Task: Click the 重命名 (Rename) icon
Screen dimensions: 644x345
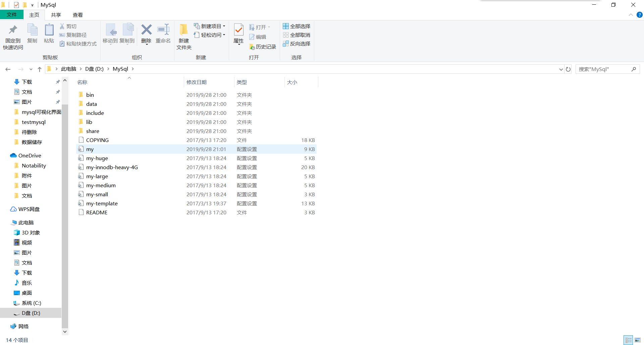Action: pos(163,33)
